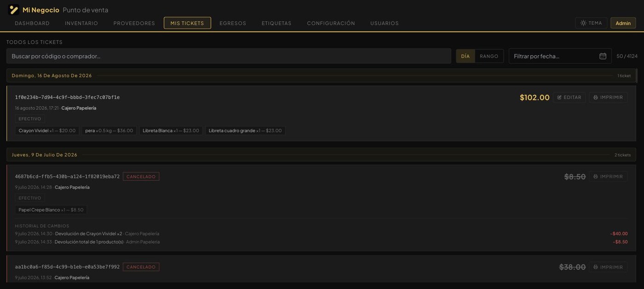Click the Libreta Blanca item chip
The height and width of the screenshot is (289, 644).
click(x=171, y=130)
